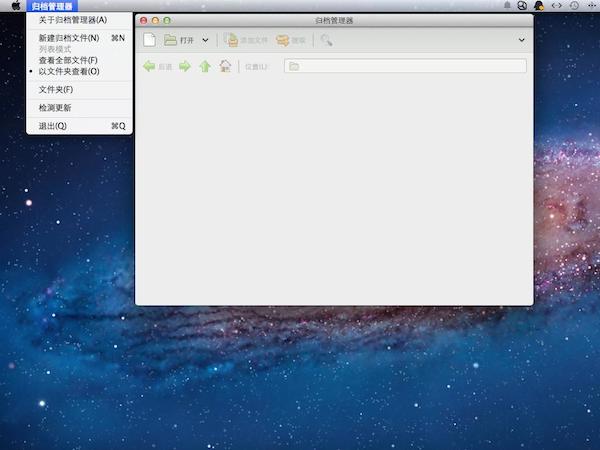
Task: Go forward with the right green arrow
Action: tap(184, 66)
